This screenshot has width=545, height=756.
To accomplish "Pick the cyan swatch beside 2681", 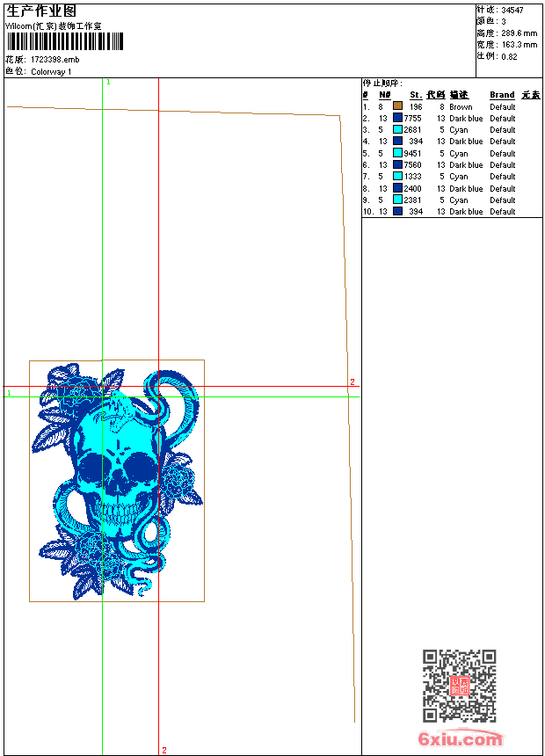I will 397,129.
